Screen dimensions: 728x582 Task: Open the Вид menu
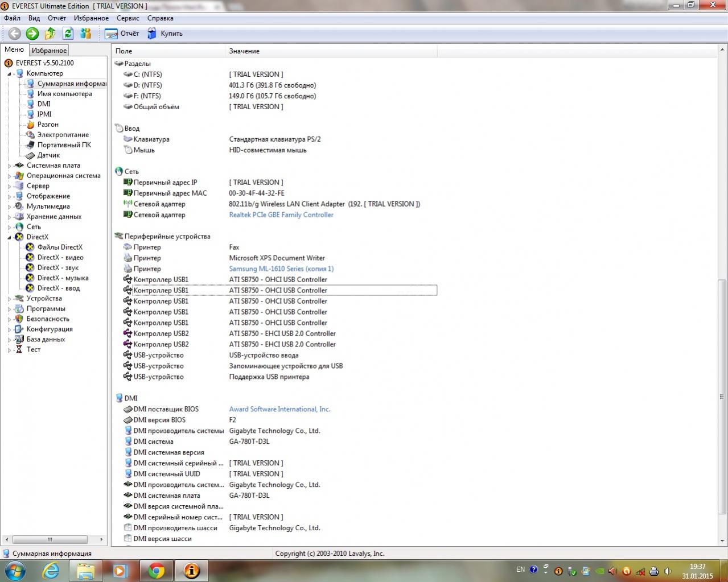[x=34, y=18]
